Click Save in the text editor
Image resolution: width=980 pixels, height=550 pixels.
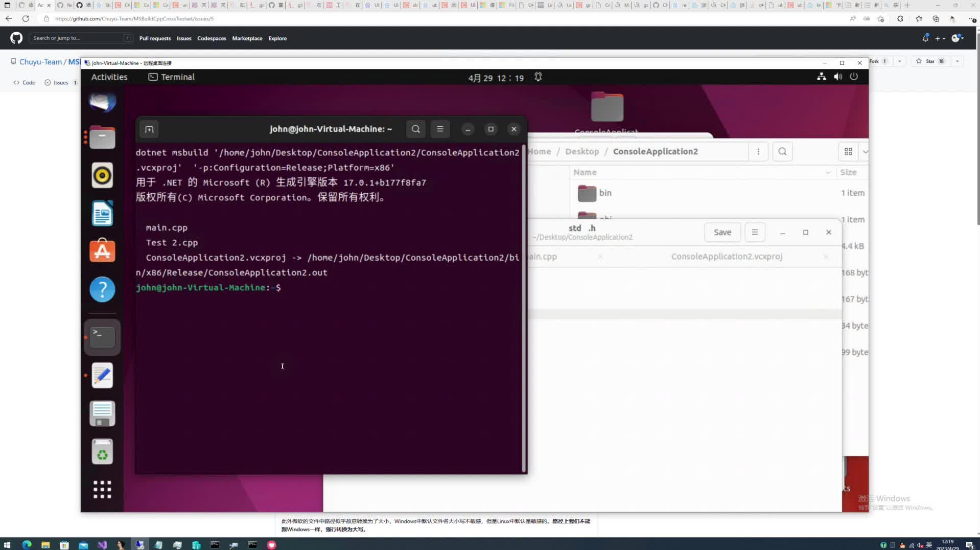coord(722,232)
